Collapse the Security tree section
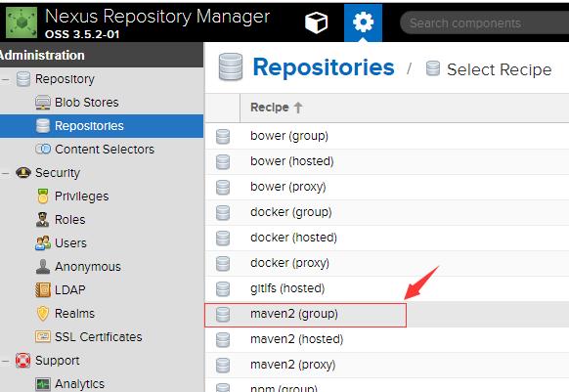Image resolution: width=569 pixels, height=392 pixels. coord(6,173)
